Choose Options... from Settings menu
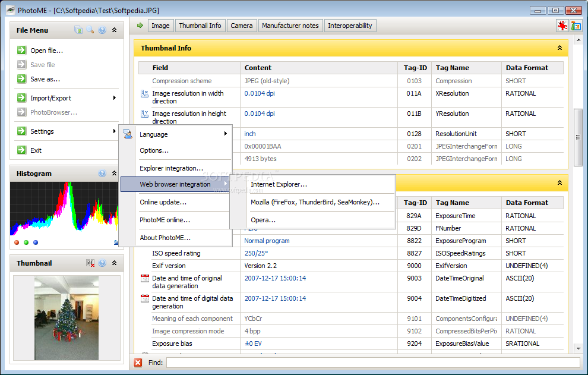The height and width of the screenshot is (375, 588). [x=154, y=150]
